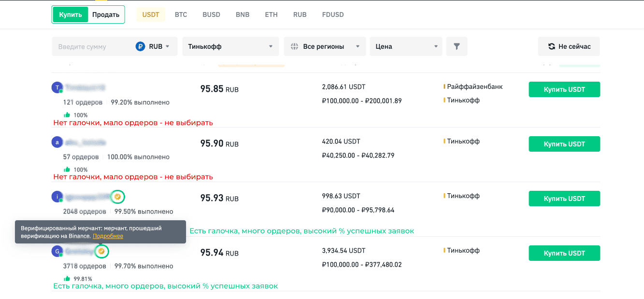Open the 'Цена' sorting dropdown
Image resolution: width=644 pixels, height=299 pixels.
pyautogui.click(x=406, y=46)
